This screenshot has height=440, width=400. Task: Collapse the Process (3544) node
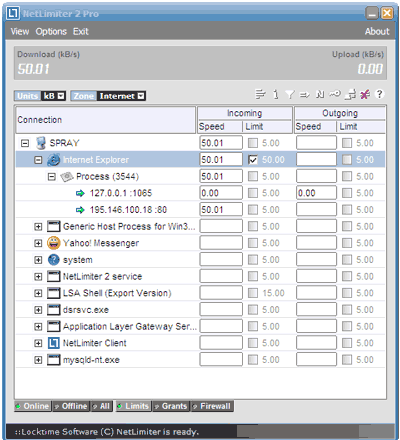pos(52,177)
